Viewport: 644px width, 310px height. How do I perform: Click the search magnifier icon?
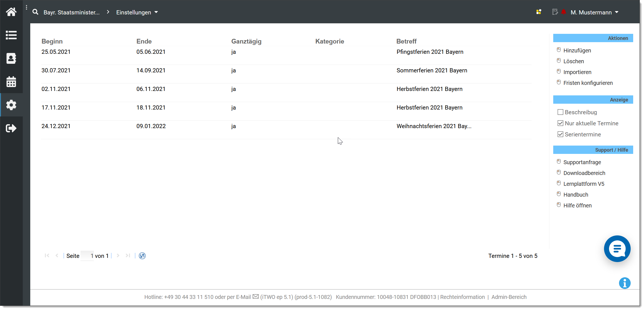35,12
